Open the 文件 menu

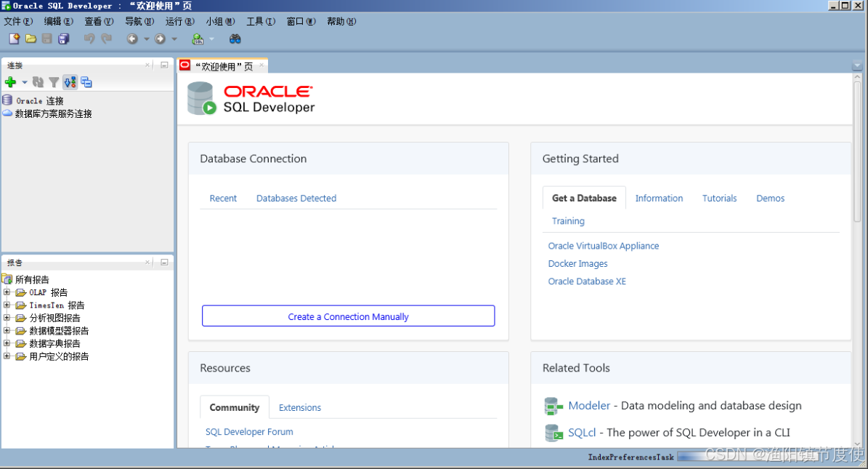coord(18,21)
